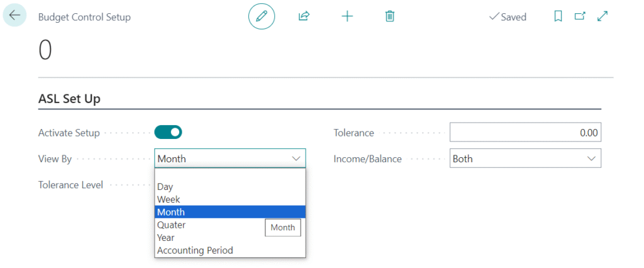Choose Month in the dropdown list
This screenshot has width=644, height=268.
(171, 212)
